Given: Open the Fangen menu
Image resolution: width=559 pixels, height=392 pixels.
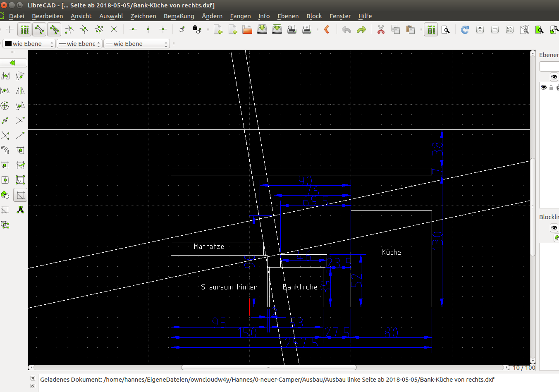Looking at the screenshot, I should [240, 16].
